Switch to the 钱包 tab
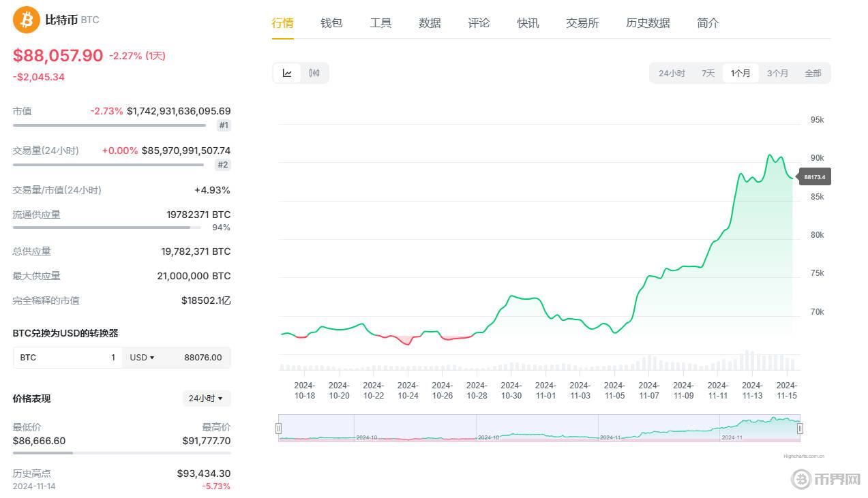The image size is (868, 498). coord(331,22)
